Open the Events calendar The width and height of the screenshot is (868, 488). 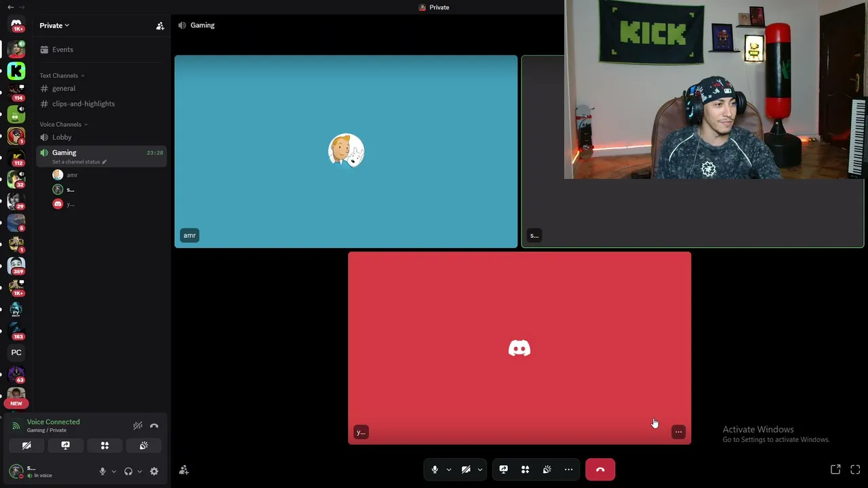point(102,49)
